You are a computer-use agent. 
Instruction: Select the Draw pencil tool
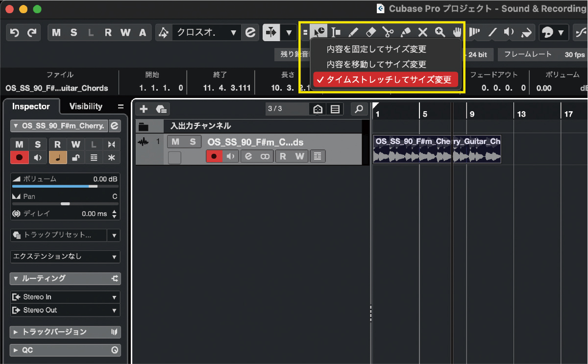pyautogui.click(x=353, y=32)
